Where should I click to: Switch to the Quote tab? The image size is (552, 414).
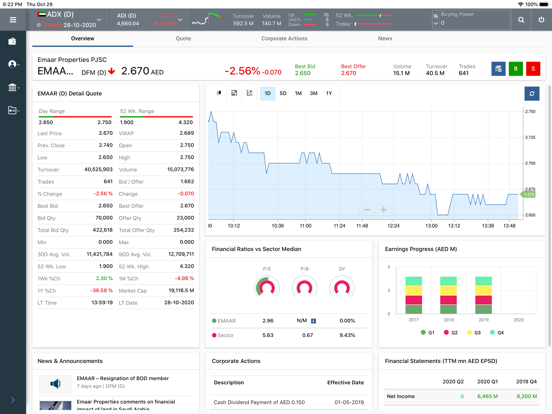[x=183, y=38]
